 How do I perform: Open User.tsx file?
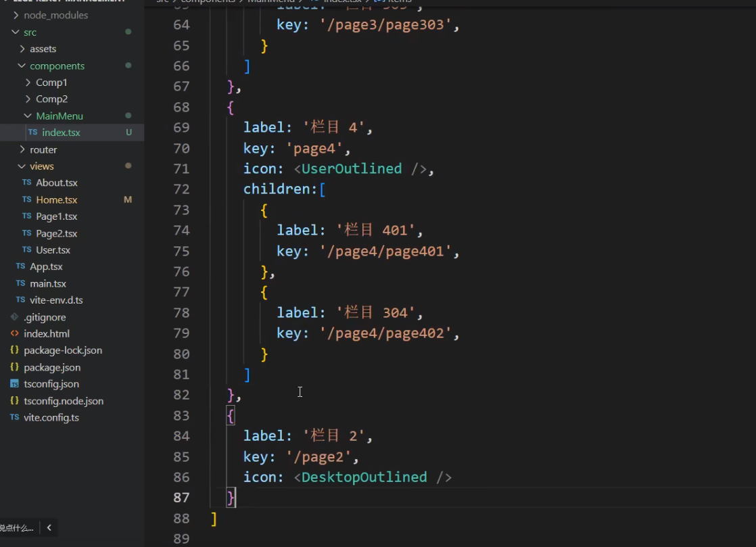coord(53,249)
